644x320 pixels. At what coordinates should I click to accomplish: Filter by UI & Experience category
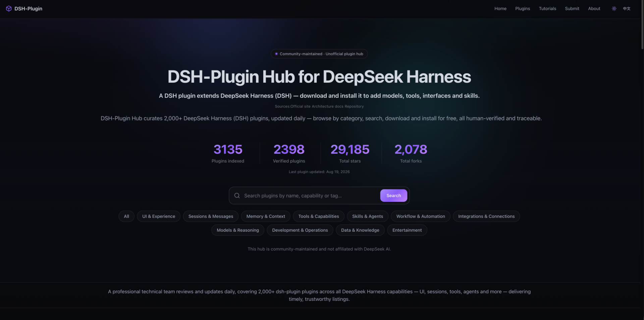coord(159,216)
